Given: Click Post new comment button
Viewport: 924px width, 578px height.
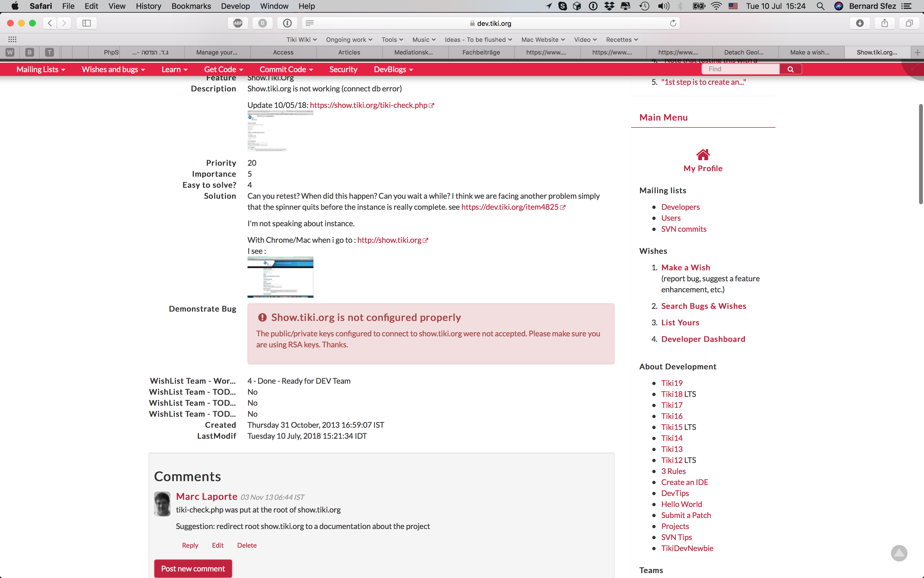Looking at the screenshot, I should pyautogui.click(x=193, y=568).
